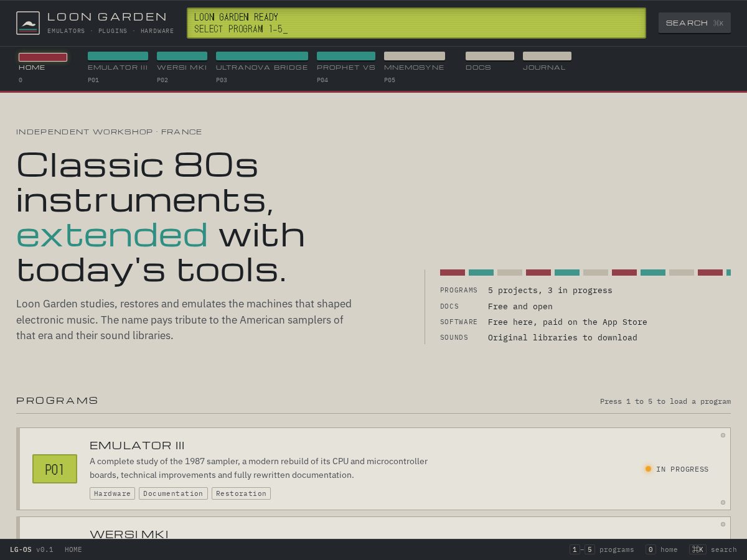Select the Prophet VS pad
This screenshot has height=560, width=747.
tap(346, 68)
